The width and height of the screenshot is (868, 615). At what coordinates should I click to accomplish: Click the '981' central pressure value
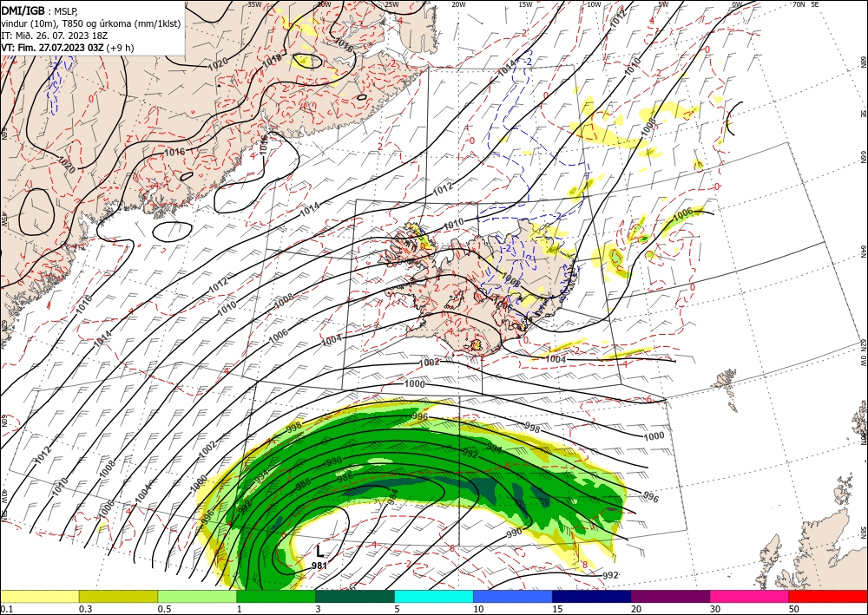coord(319,566)
